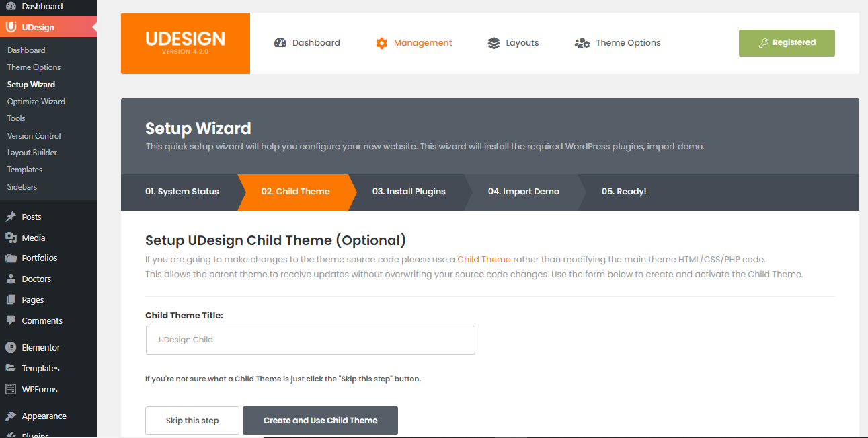Screen dimensions: 868x438
Task: Click the Management gear icon
Action: pos(382,43)
